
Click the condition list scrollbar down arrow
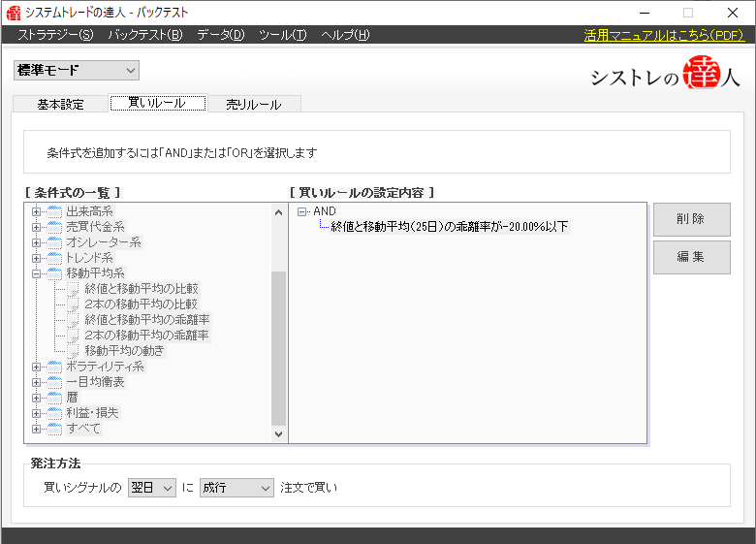click(279, 434)
